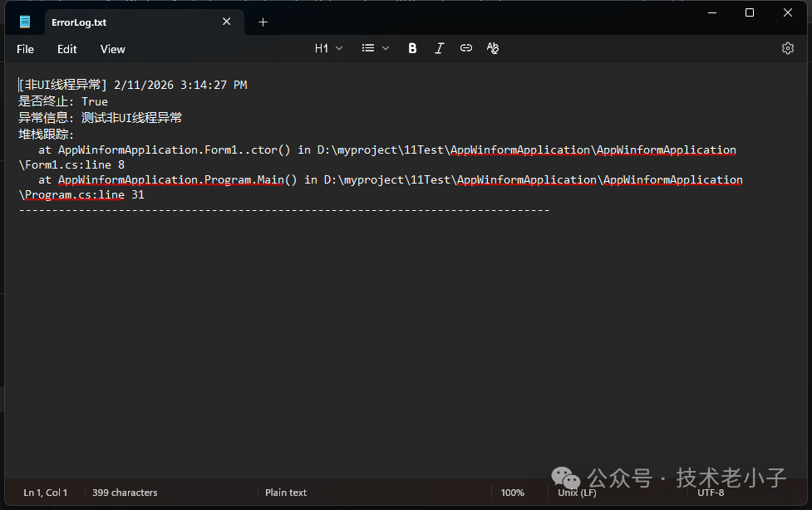
Task: Click the bulleted list icon
Action: tap(368, 49)
